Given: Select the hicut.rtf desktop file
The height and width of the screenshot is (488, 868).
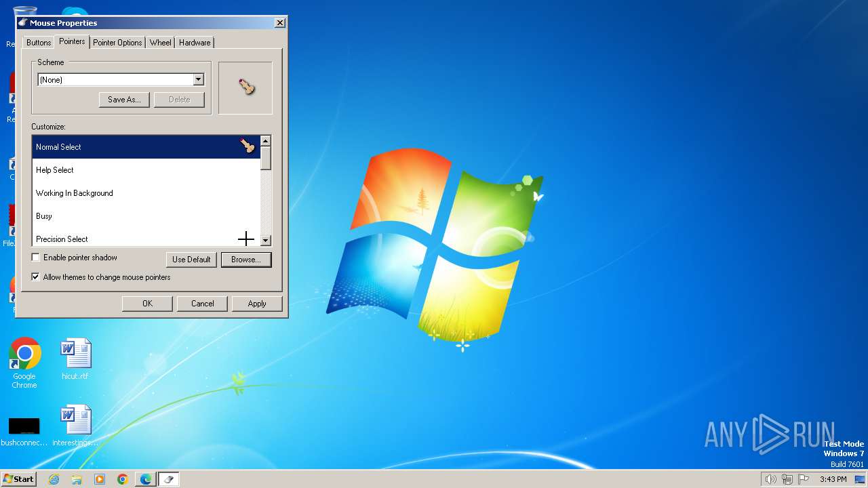Looking at the screenshot, I should 75,359.
